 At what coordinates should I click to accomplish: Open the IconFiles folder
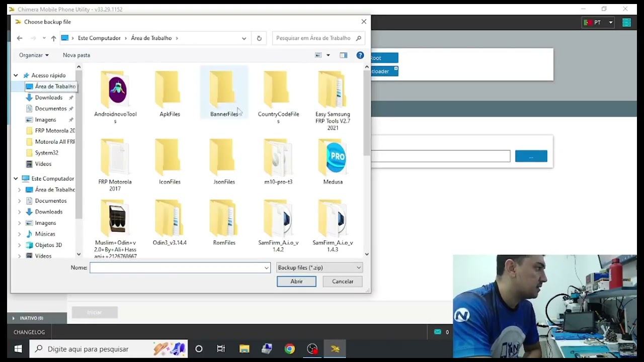point(170,161)
